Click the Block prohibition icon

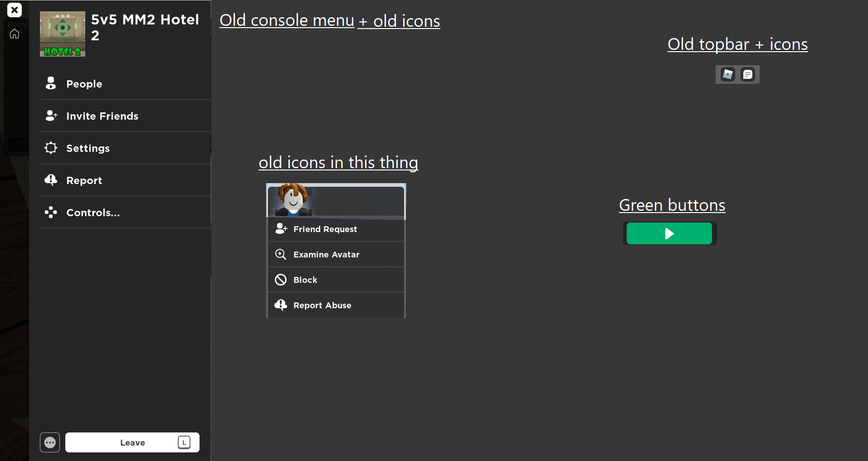280,279
